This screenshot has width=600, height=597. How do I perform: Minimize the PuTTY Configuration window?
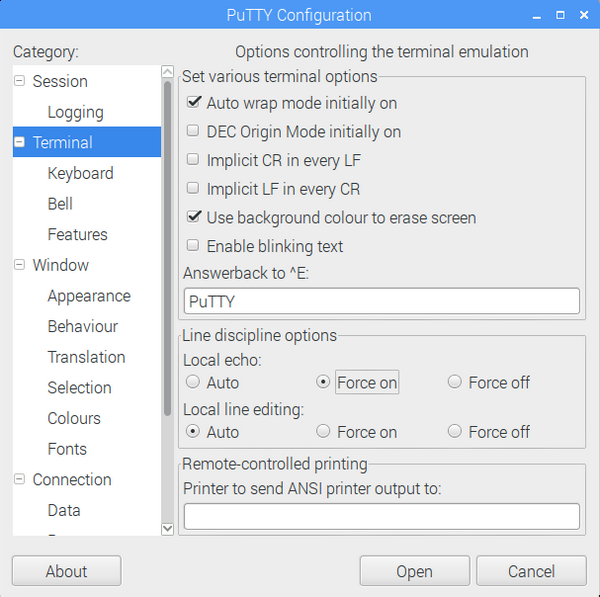click(537, 16)
